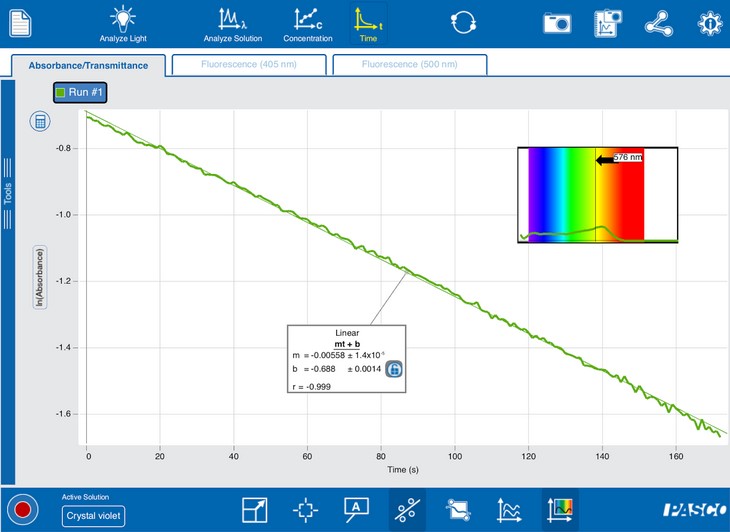
Task: Open the calculator icon beside graph
Action: [x=40, y=121]
